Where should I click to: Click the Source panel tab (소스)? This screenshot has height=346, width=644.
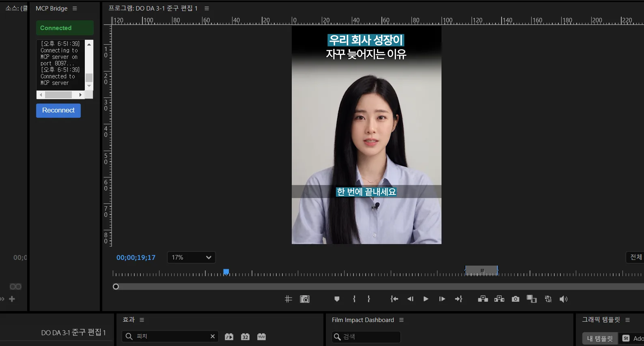point(15,8)
